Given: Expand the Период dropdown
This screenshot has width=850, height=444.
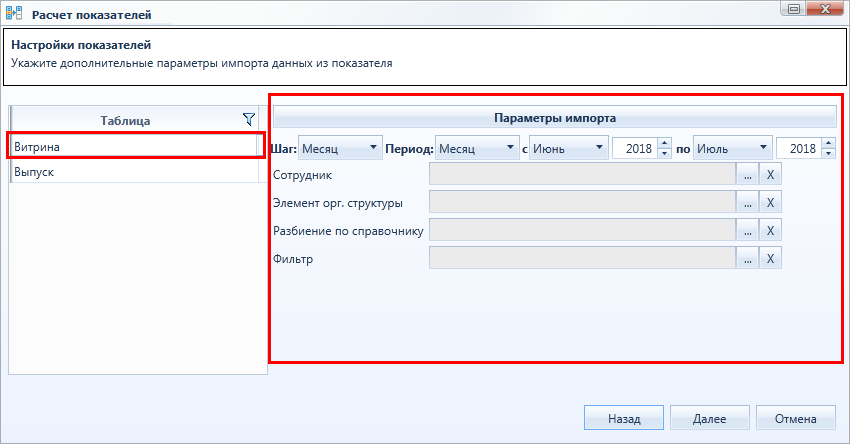Looking at the screenshot, I should (477, 148).
